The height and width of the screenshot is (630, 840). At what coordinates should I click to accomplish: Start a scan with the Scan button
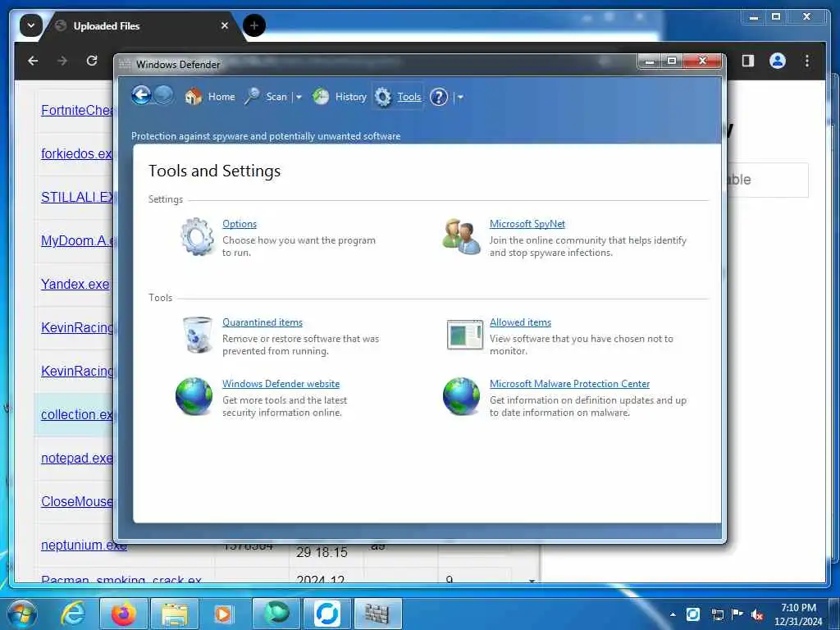[267, 97]
